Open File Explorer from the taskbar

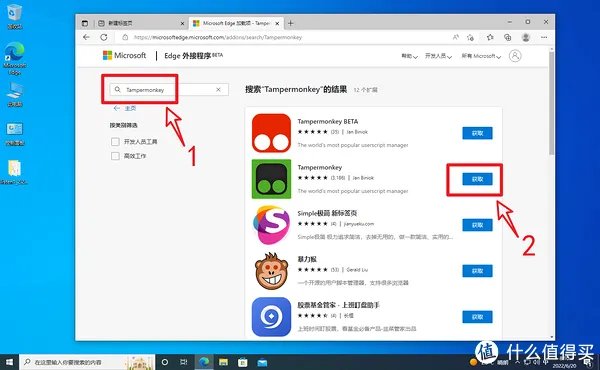click(223, 362)
